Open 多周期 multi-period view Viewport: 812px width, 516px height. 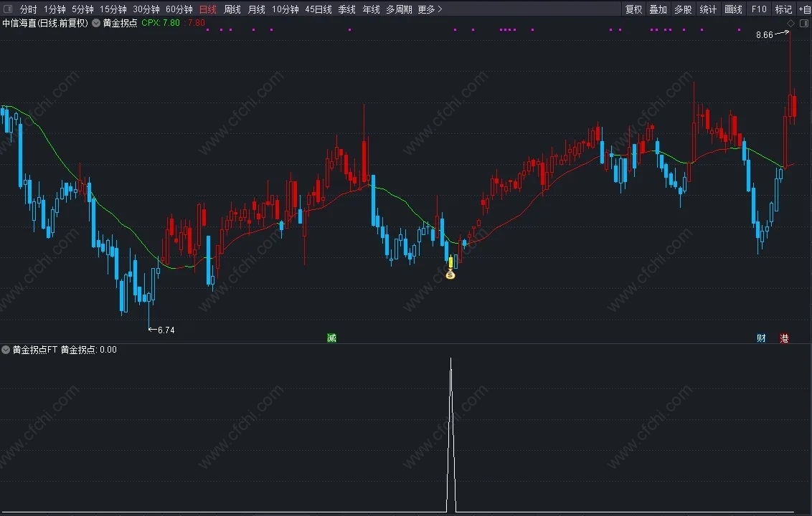(x=399, y=9)
